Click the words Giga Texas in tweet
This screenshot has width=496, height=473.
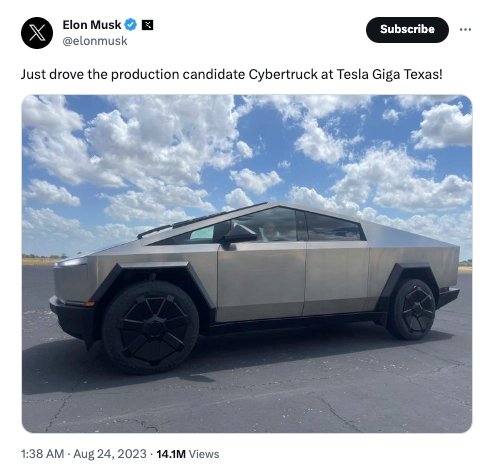(407, 74)
